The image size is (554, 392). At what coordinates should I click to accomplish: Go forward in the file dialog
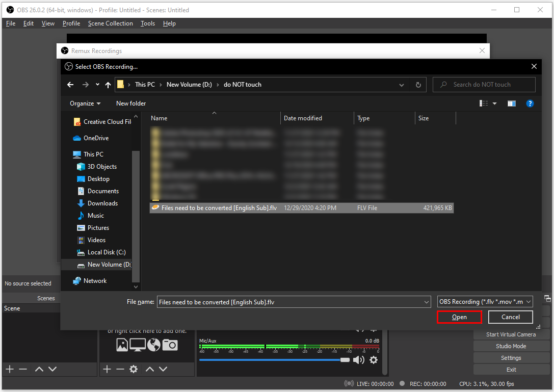tap(86, 85)
